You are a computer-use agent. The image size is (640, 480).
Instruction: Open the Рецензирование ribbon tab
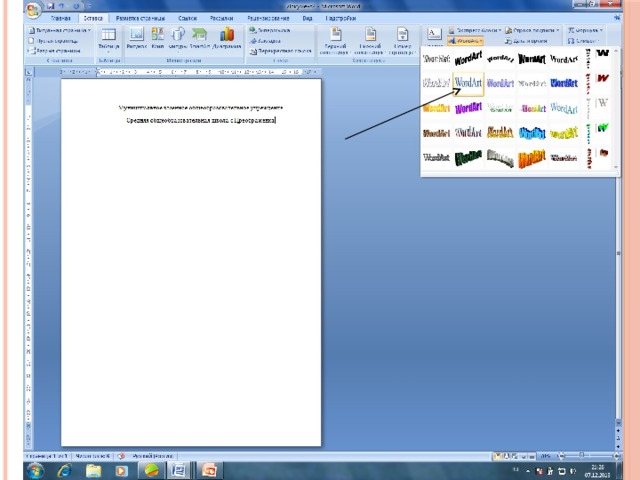[268, 18]
